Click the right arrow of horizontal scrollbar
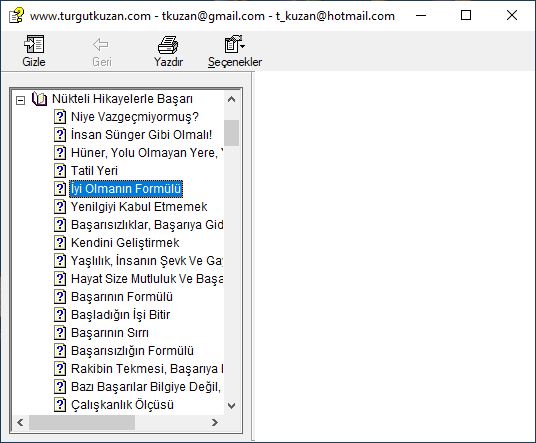The height and width of the screenshot is (443, 536). point(215,422)
